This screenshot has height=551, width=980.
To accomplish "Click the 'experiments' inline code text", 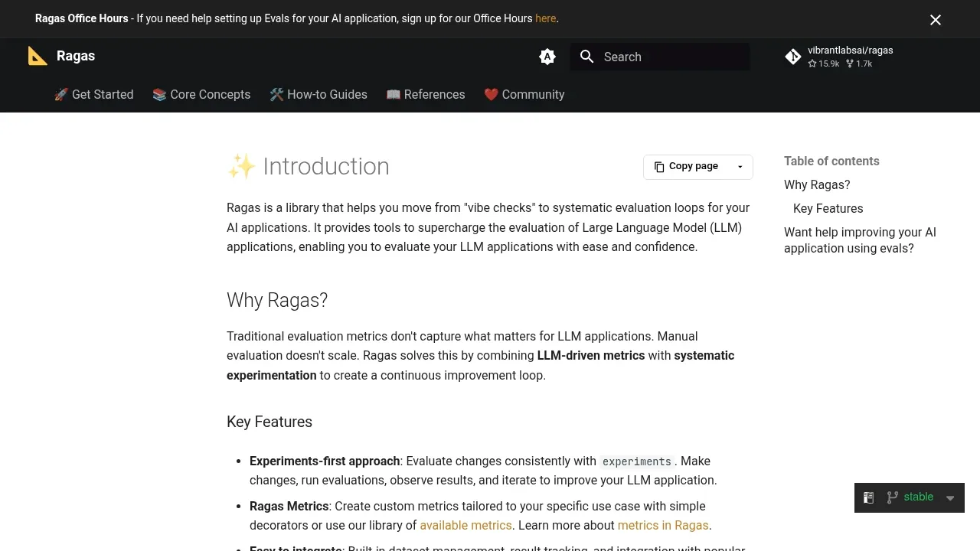I will click(636, 461).
